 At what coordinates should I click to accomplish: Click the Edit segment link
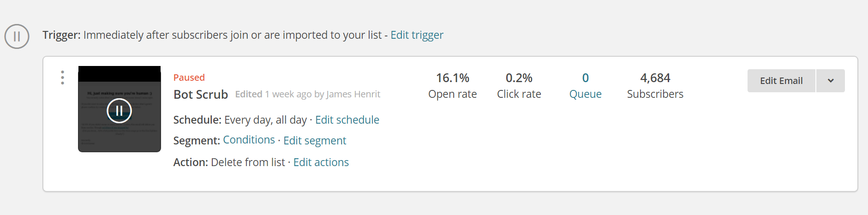click(x=315, y=141)
